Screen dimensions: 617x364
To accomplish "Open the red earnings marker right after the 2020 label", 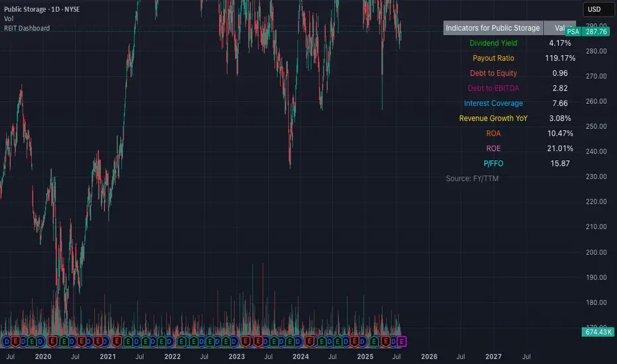I will click(x=52, y=341).
